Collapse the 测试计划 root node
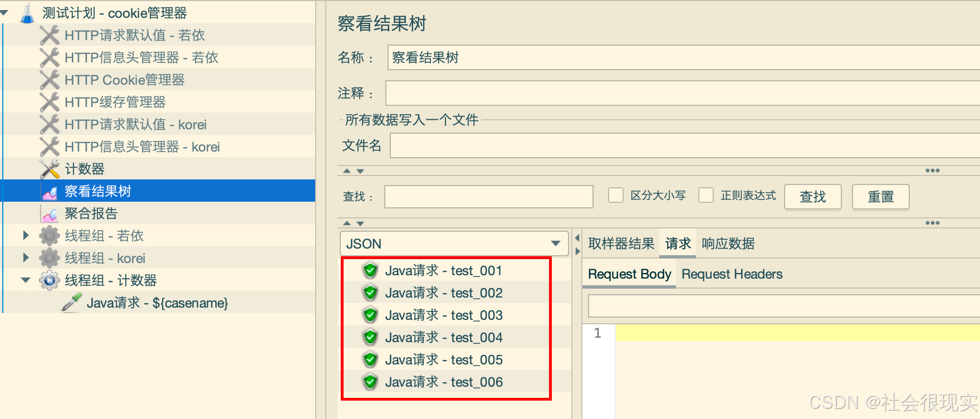This screenshot has width=980, height=419. [4, 12]
